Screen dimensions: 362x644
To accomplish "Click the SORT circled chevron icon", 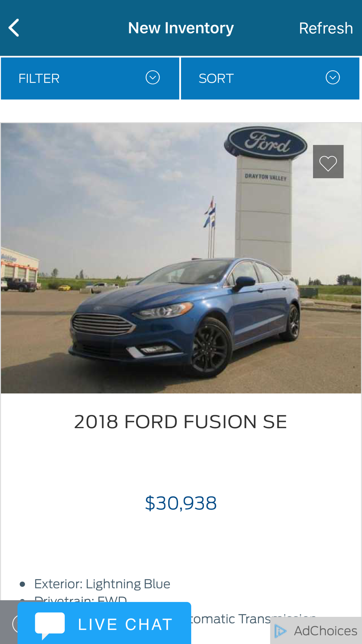I will (x=333, y=78).
